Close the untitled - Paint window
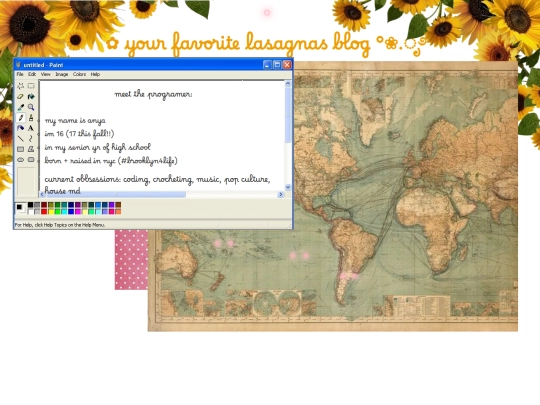The image size is (540, 405). pyautogui.click(x=287, y=65)
